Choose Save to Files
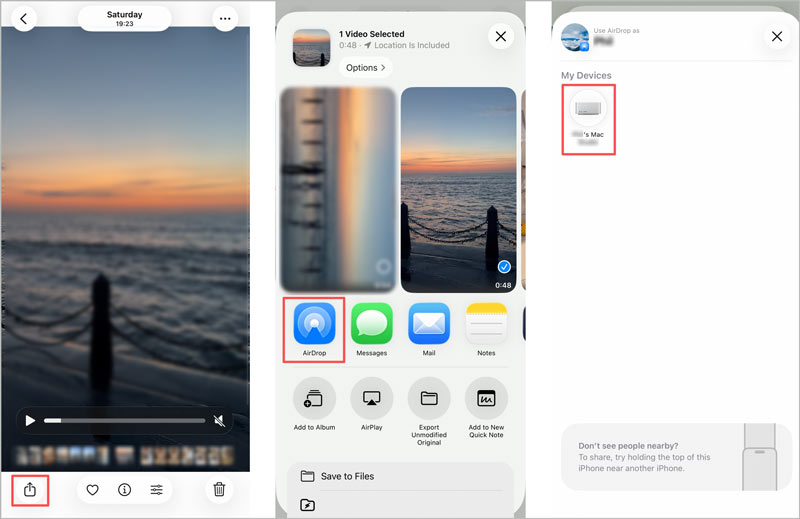 coord(401,476)
